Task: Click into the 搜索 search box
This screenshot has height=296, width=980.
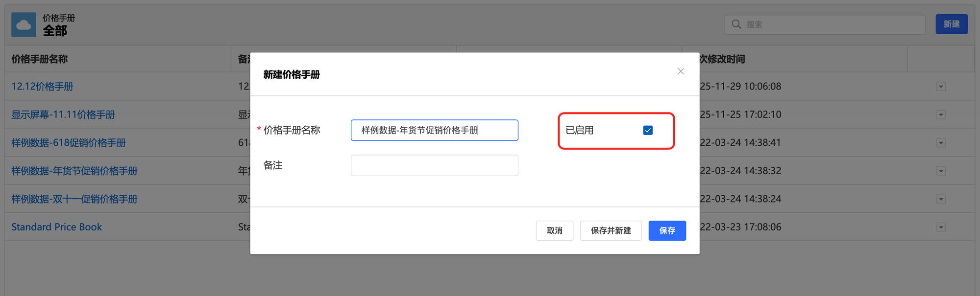Action: coord(833,24)
